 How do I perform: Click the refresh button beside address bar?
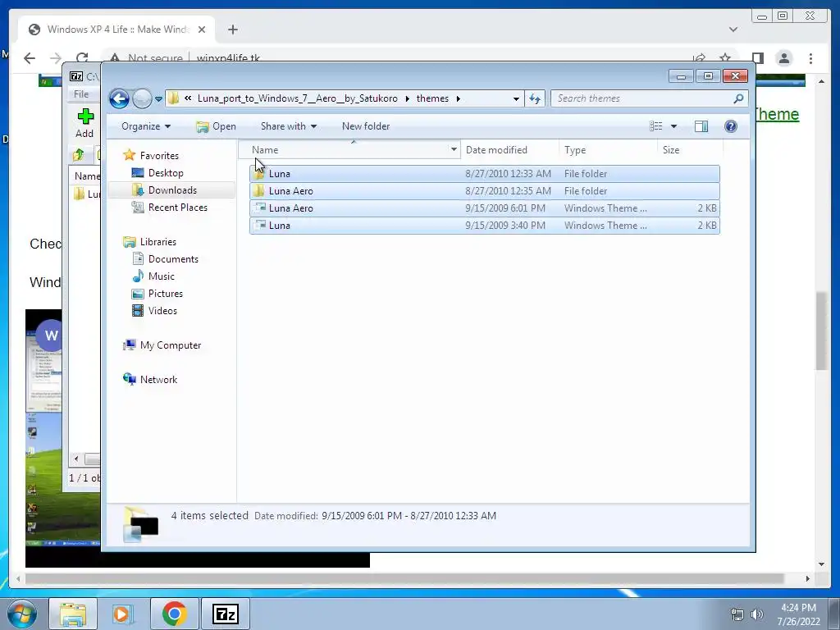click(x=535, y=98)
